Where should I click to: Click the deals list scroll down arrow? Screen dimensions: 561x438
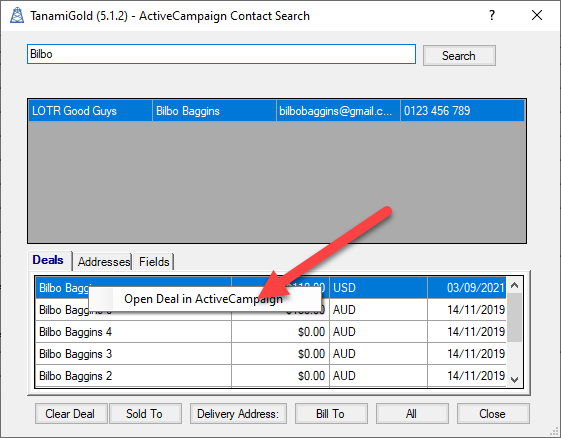point(514,379)
